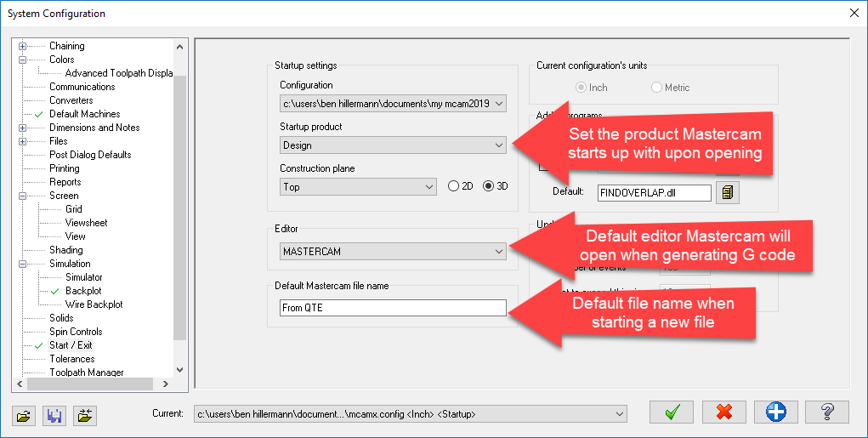Open the Editor MASTERCAM dropdown
Image resolution: width=868 pixels, height=438 pixels.
(393, 252)
